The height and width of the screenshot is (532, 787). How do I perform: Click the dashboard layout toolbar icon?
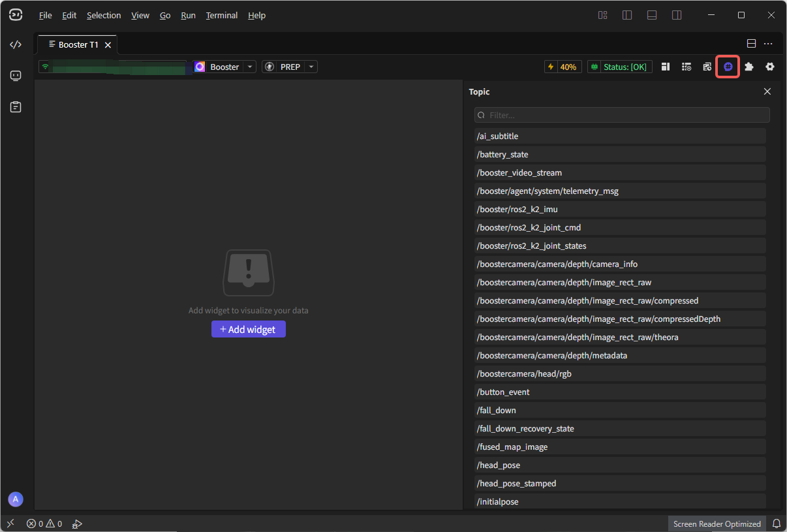[x=666, y=67]
